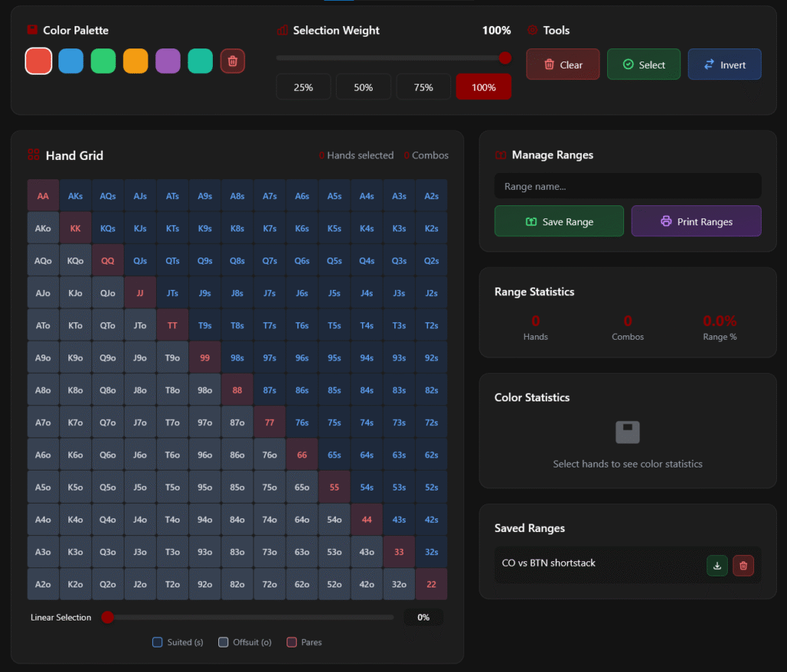Click the Linear Selection slider handle
787x672 pixels.
pos(108,617)
